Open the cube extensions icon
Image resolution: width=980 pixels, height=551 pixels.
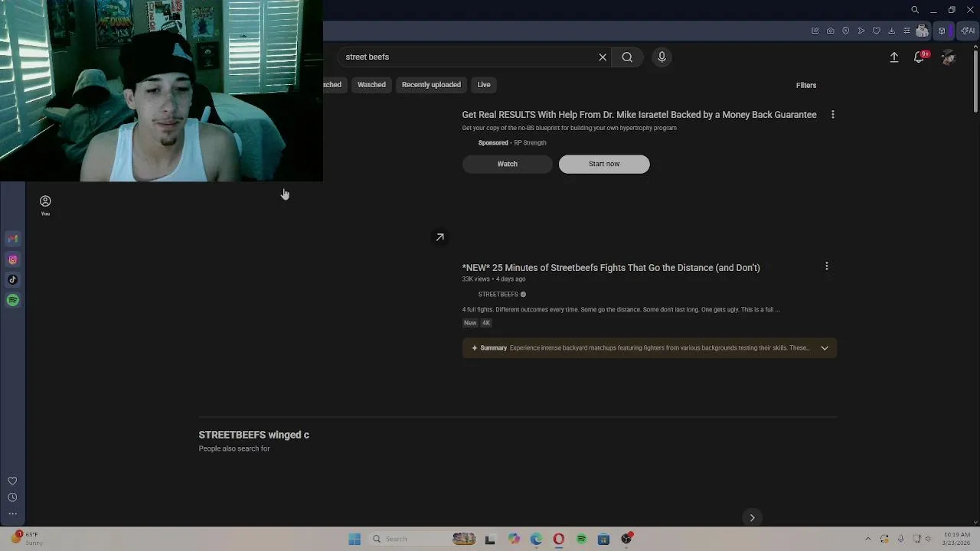942,31
